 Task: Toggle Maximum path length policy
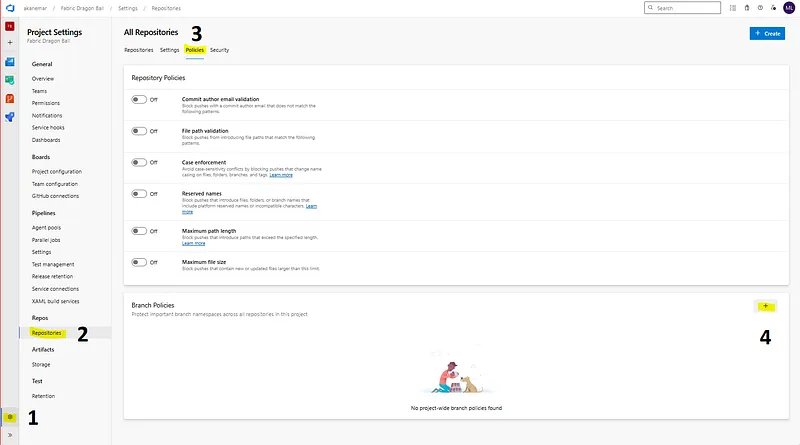(139, 231)
